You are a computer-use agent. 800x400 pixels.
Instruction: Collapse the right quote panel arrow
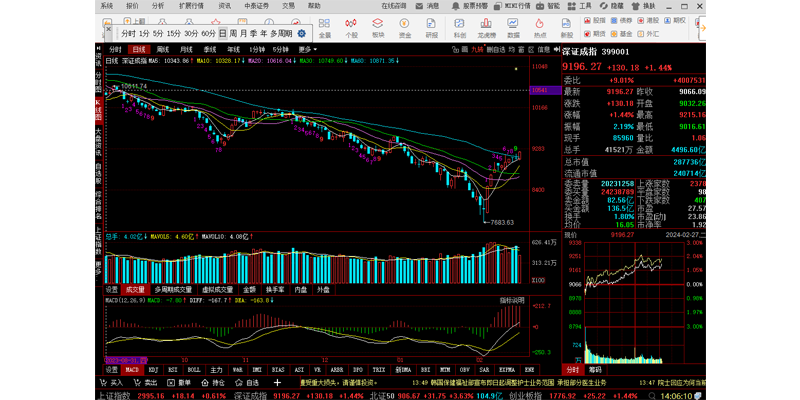point(559,49)
